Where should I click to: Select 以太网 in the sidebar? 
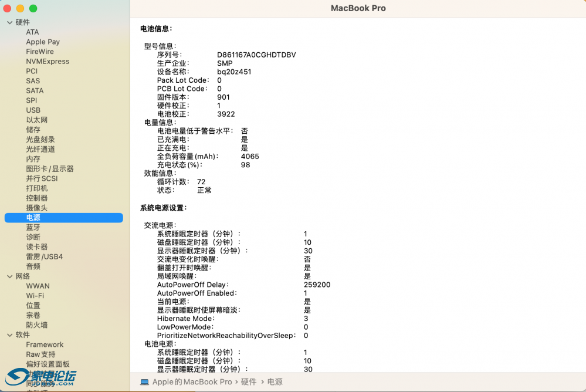(x=36, y=120)
